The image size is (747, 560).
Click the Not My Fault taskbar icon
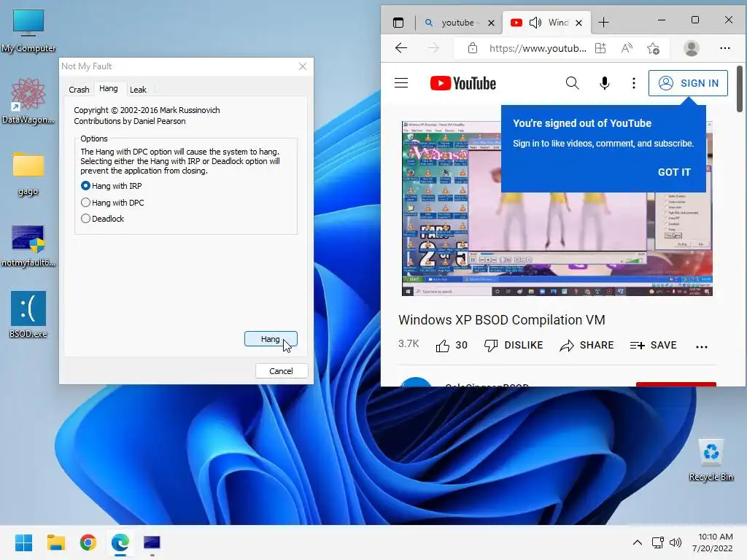152,542
